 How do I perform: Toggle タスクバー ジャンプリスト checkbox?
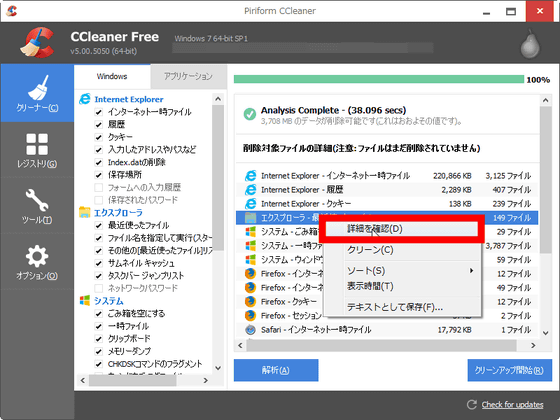(99, 276)
